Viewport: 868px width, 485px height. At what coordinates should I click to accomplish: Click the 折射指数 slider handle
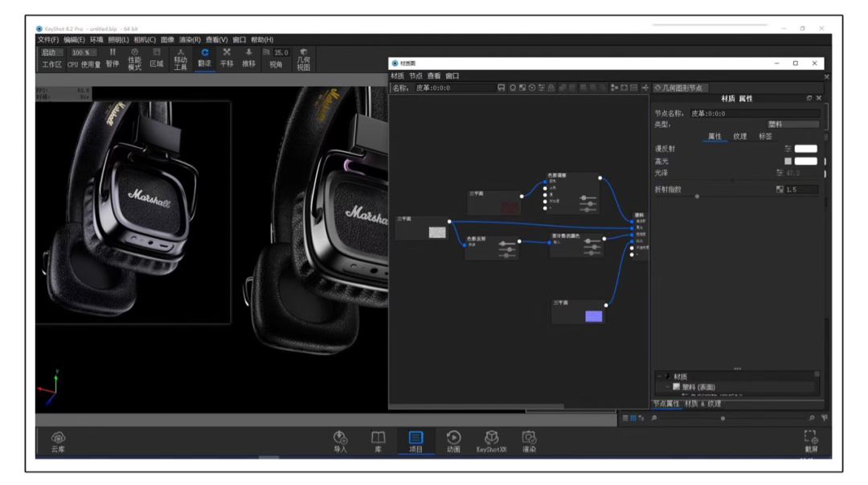pyautogui.click(x=697, y=196)
